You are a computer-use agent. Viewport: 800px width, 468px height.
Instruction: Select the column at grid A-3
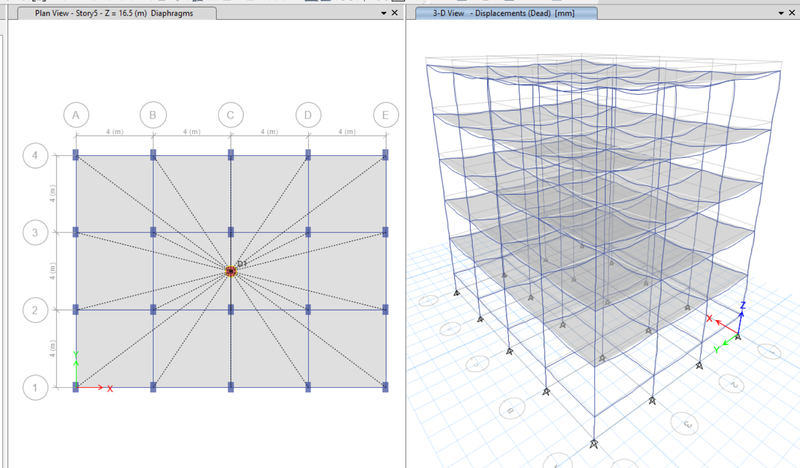(76, 232)
